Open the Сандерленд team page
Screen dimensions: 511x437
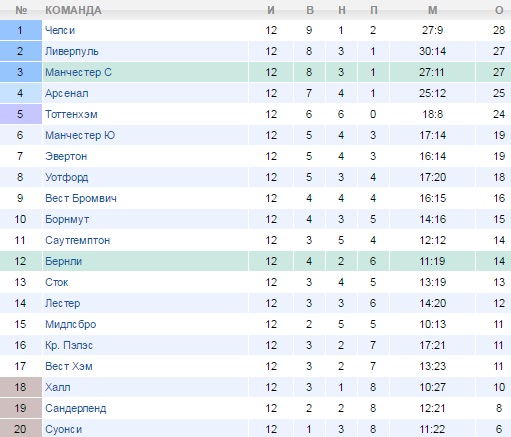[76, 408]
